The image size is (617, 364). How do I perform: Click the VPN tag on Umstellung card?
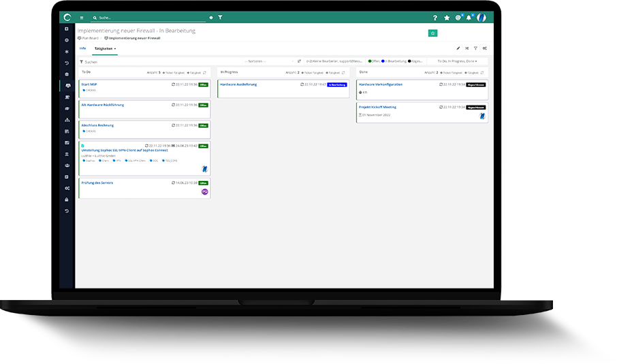(117, 161)
